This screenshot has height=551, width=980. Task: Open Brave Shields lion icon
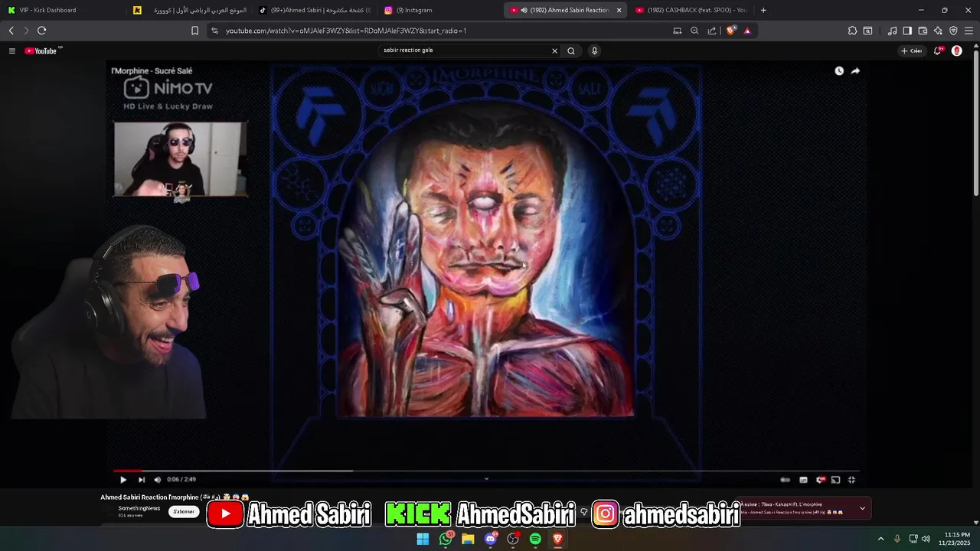coord(730,31)
